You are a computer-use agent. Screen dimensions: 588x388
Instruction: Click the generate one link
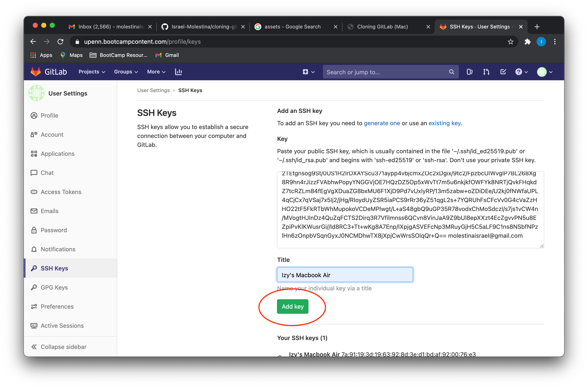(x=382, y=123)
